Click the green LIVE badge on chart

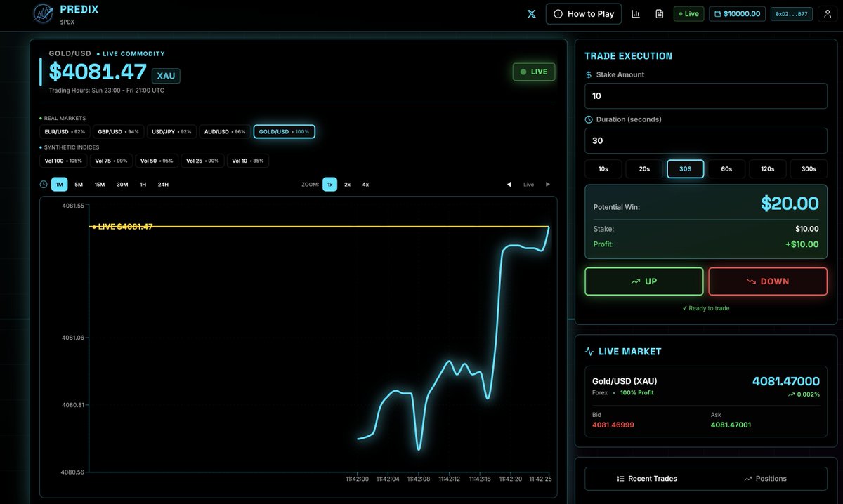(x=534, y=72)
